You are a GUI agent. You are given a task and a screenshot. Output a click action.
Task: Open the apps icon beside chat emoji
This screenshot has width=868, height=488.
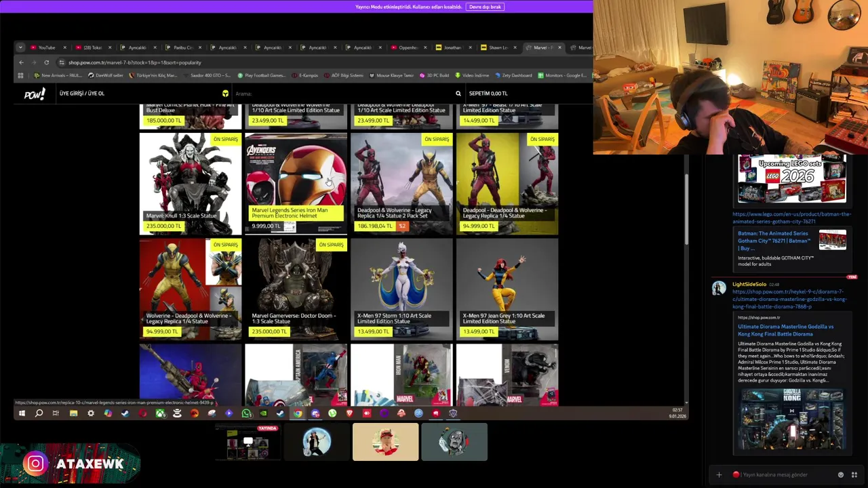pyautogui.click(x=854, y=474)
